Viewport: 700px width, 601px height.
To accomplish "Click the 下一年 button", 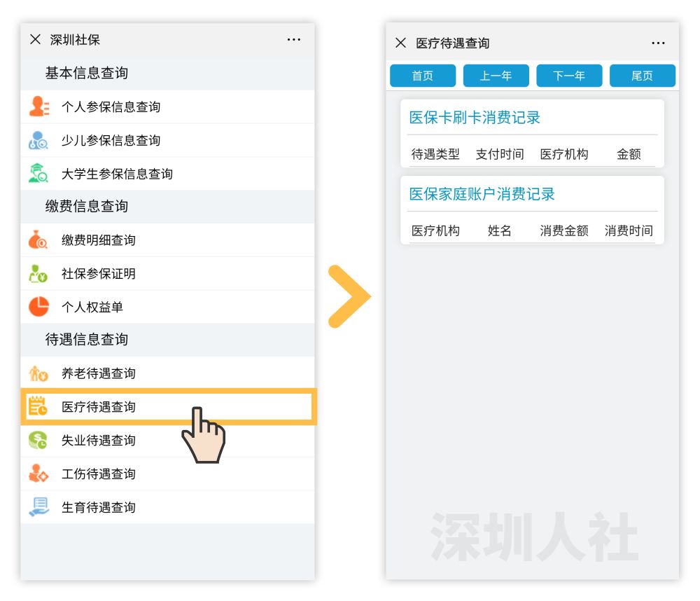I will [x=569, y=76].
